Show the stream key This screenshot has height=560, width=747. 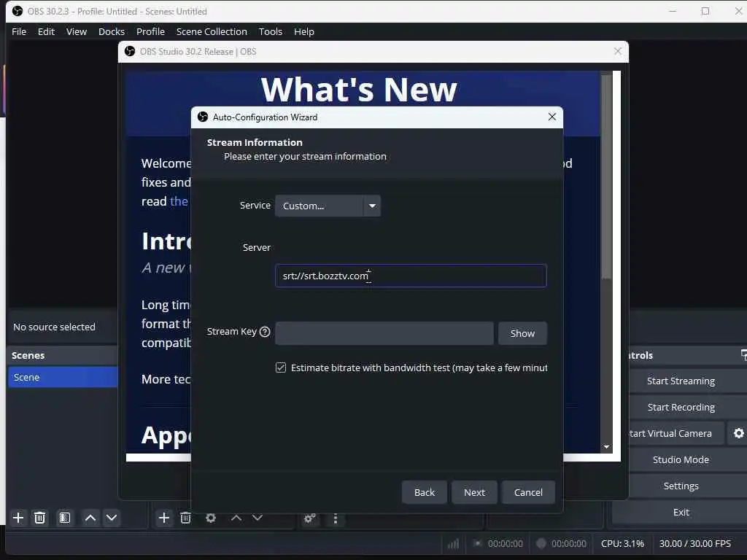522,333
